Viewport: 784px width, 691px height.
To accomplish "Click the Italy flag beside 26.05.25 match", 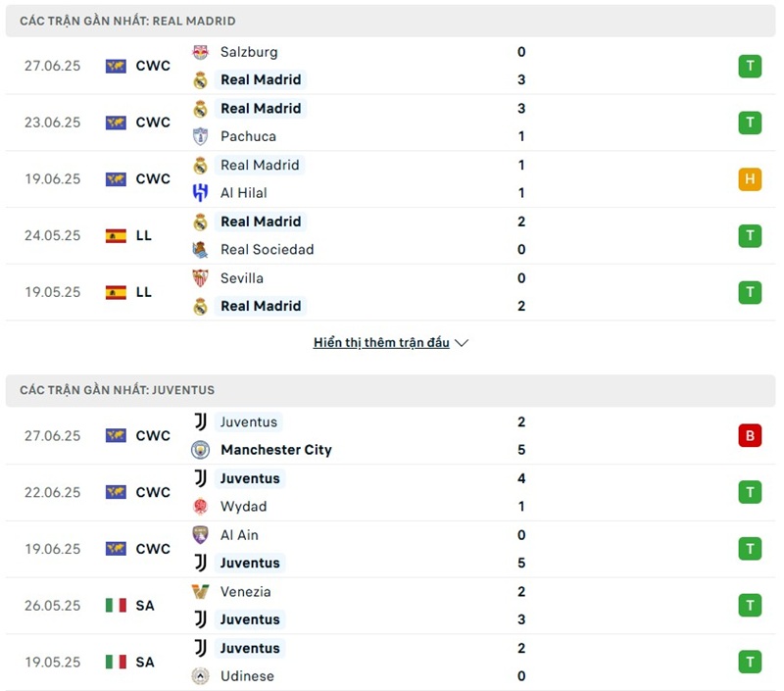I will click(x=116, y=606).
